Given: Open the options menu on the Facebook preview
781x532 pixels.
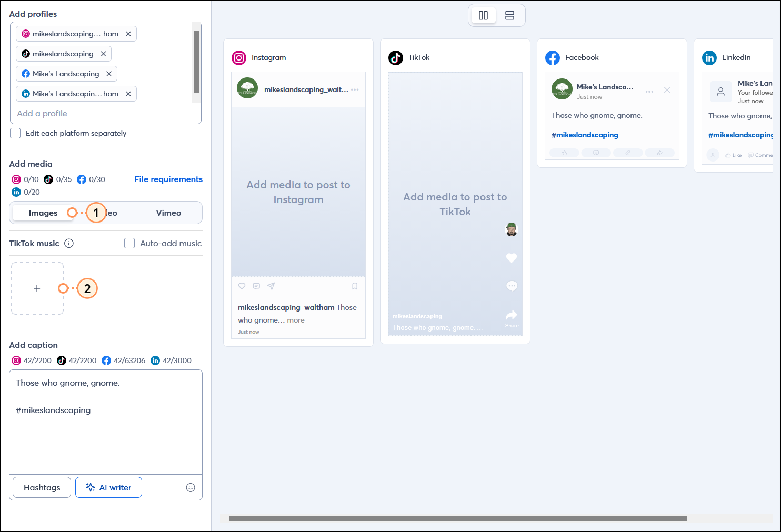Looking at the screenshot, I should coord(649,91).
